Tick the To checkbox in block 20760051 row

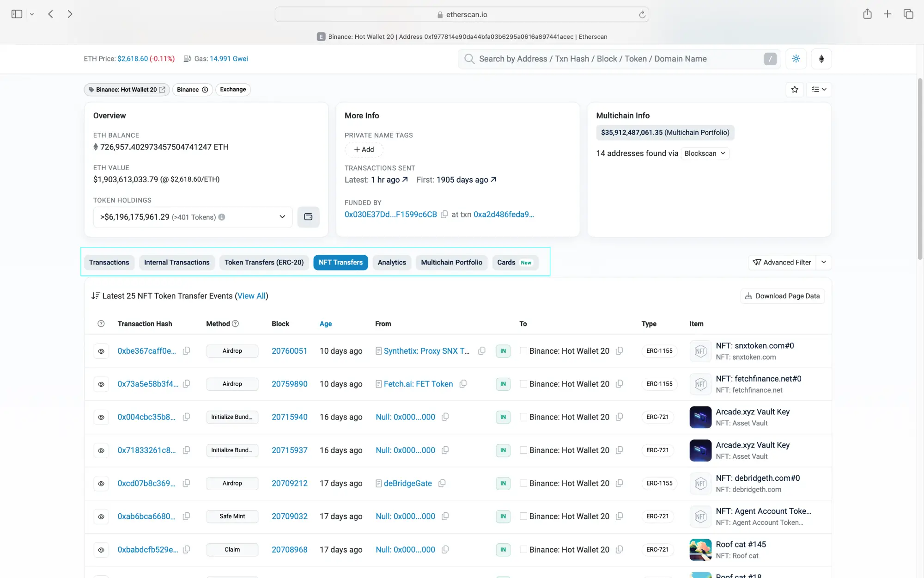523,351
